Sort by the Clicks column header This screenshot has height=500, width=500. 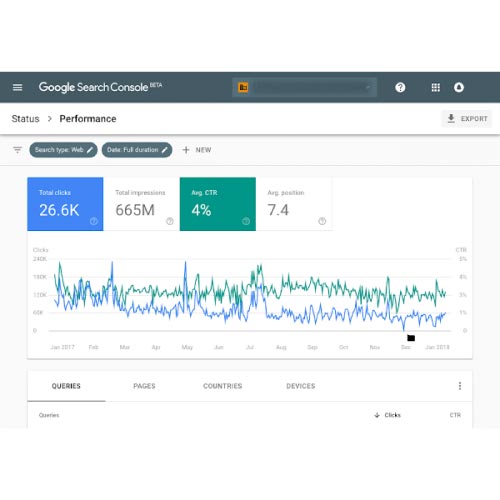coord(388,415)
